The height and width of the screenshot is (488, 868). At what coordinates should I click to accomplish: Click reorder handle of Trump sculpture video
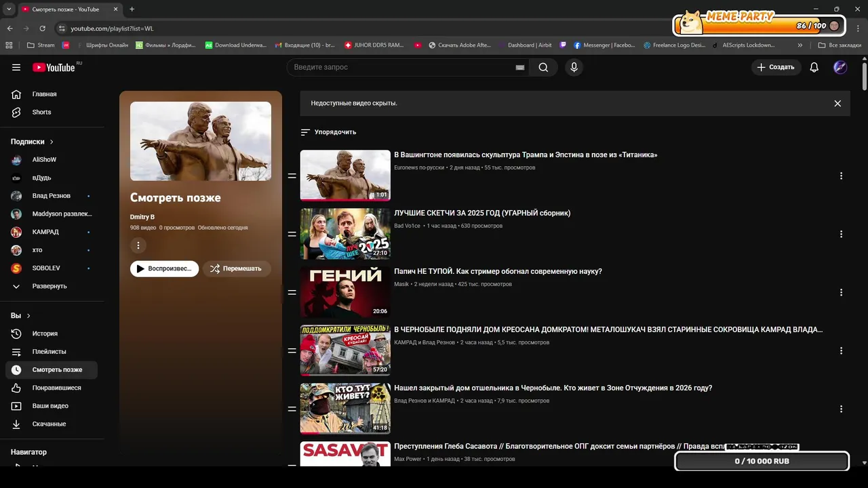click(292, 176)
